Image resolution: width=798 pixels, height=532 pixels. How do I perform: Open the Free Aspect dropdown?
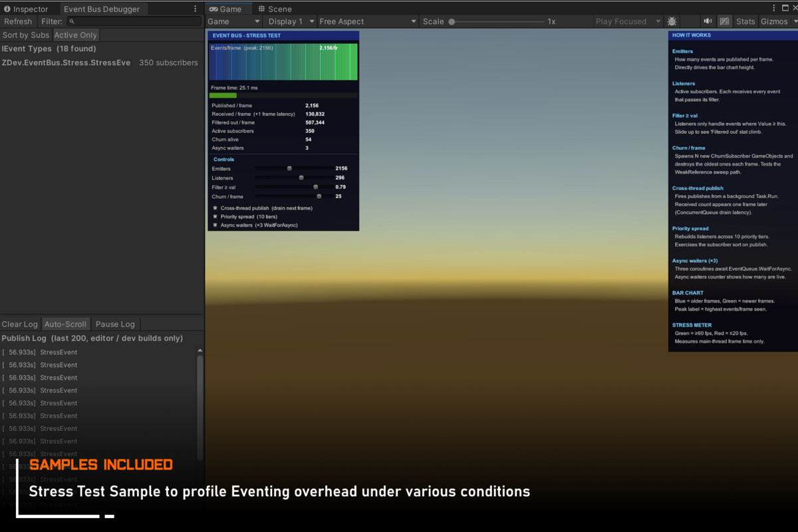(x=368, y=21)
